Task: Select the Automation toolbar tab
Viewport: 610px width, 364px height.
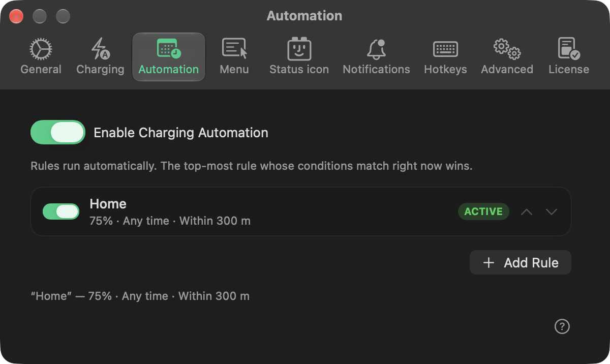Action: click(169, 57)
